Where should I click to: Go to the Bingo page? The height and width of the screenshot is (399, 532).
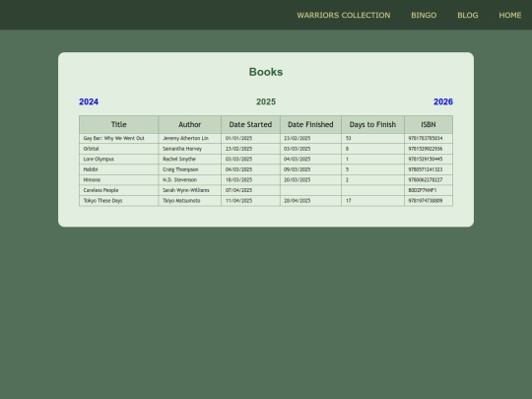(x=424, y=15)
